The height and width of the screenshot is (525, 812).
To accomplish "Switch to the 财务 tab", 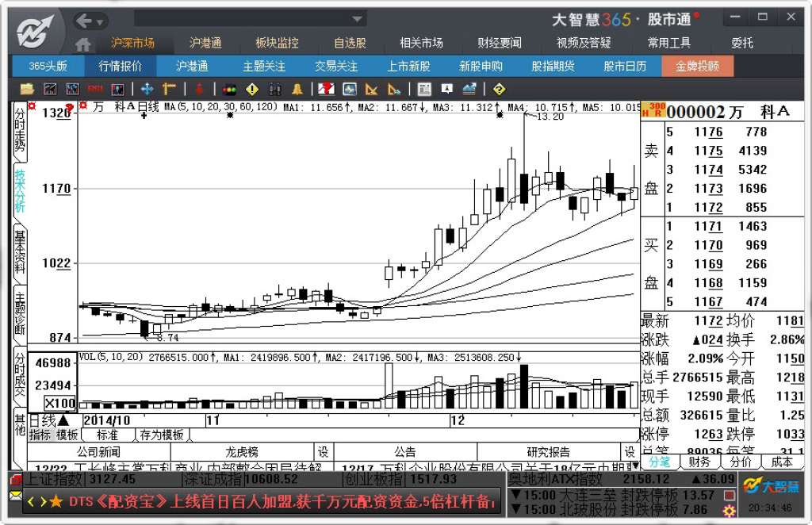I will (x=699, y=462).
